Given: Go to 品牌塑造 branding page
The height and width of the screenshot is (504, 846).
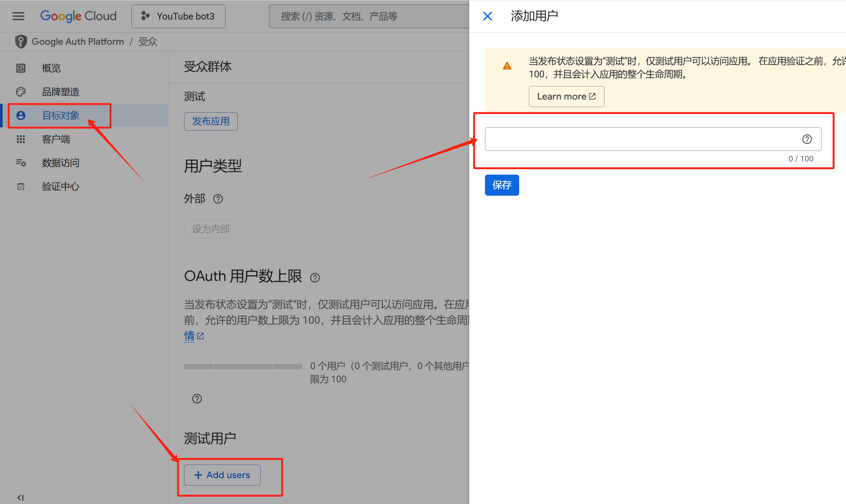Looking at the screenshot, I should point(60,92).
